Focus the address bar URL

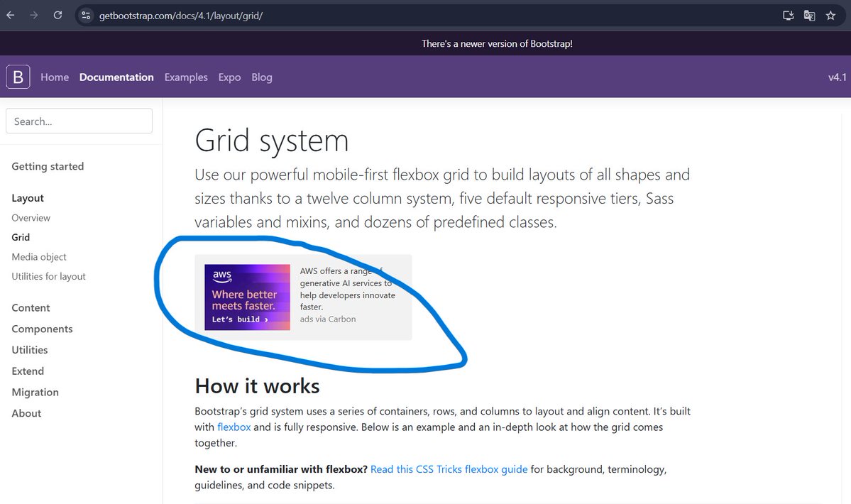pyautogui.click(x=181, y=16)
